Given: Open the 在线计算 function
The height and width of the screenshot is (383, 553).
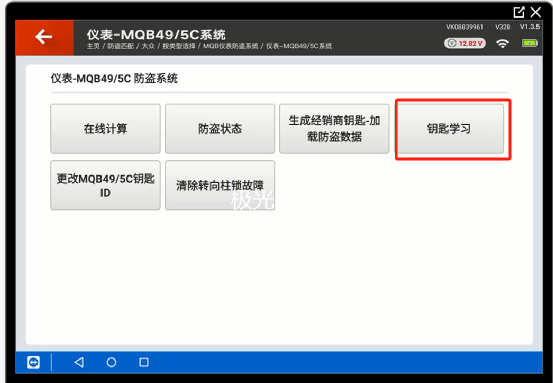Looking at the screenshot, I should [105, 129].
